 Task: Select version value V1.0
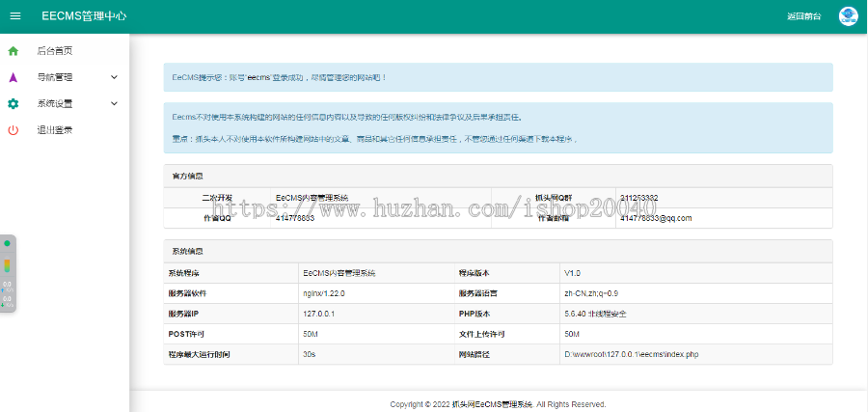(x=572, y=273)
